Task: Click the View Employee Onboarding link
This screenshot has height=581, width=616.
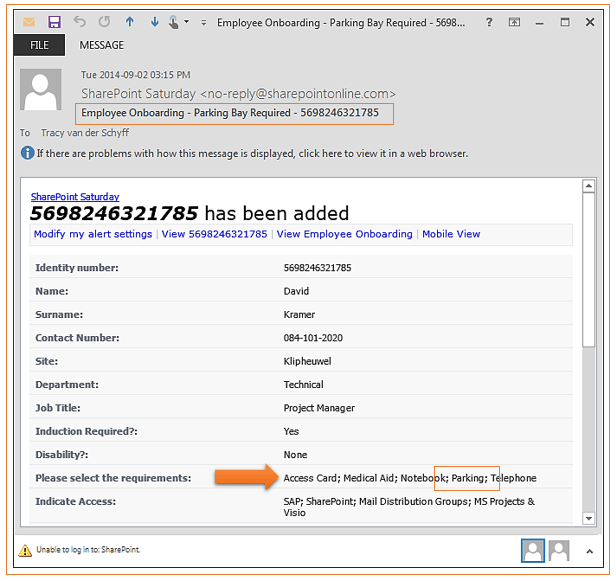Action: tap(344, 234)
